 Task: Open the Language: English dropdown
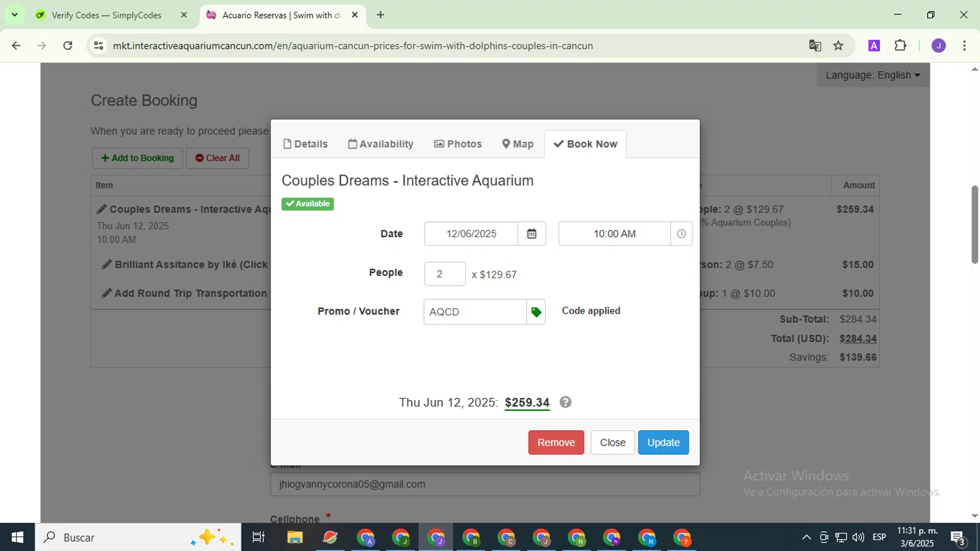click(x=873, y=75)
